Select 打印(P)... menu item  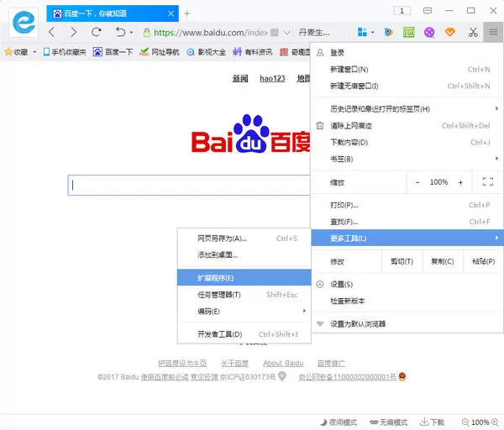click(407, 205)
